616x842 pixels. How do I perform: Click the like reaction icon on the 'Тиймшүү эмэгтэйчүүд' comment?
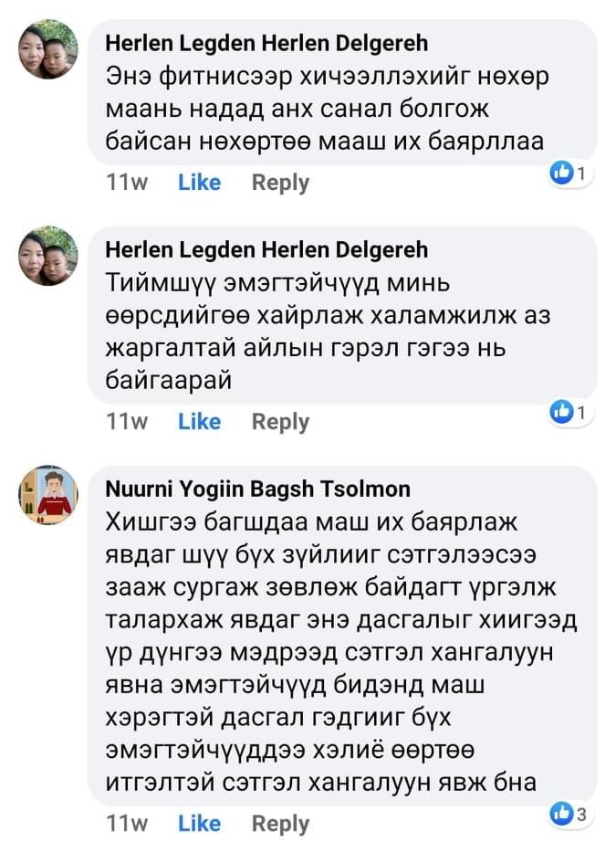565,413
